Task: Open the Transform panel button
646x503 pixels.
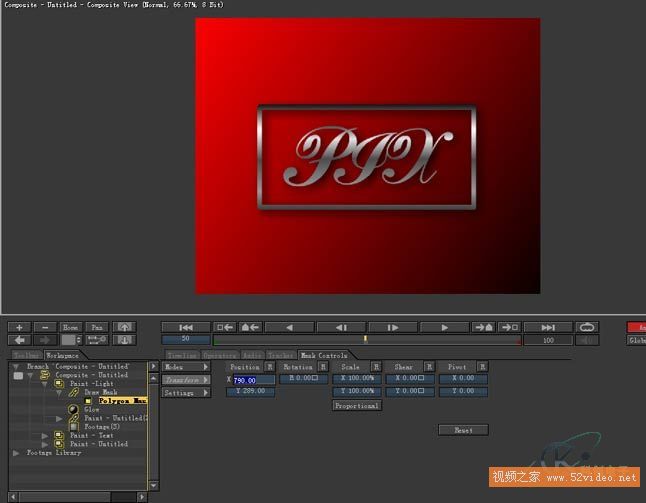Action: (x=186, y=380)
